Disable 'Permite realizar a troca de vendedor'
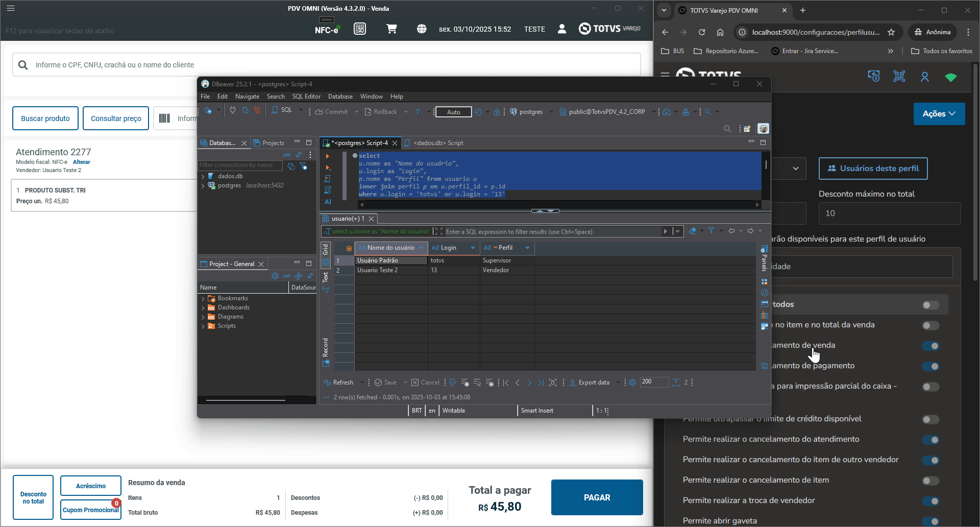This screenshot has width=980, height=527. [930, 501]
